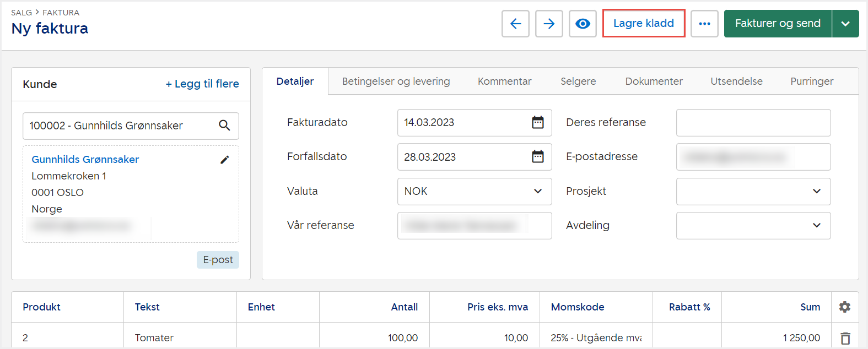Go to next invoice with right arrow
Viewport: 868px width, 349px height.
(x=549, y=24)
